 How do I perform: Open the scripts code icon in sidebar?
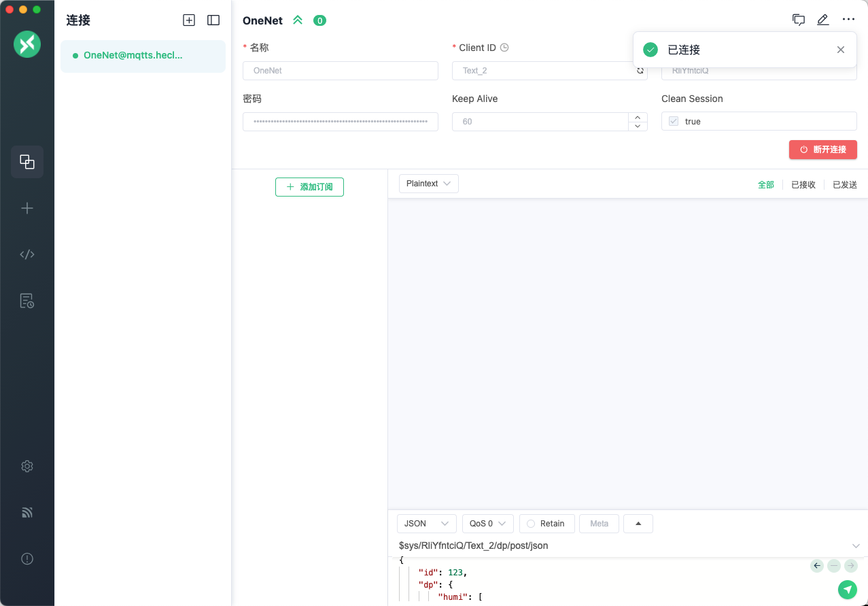click(27, 254)
